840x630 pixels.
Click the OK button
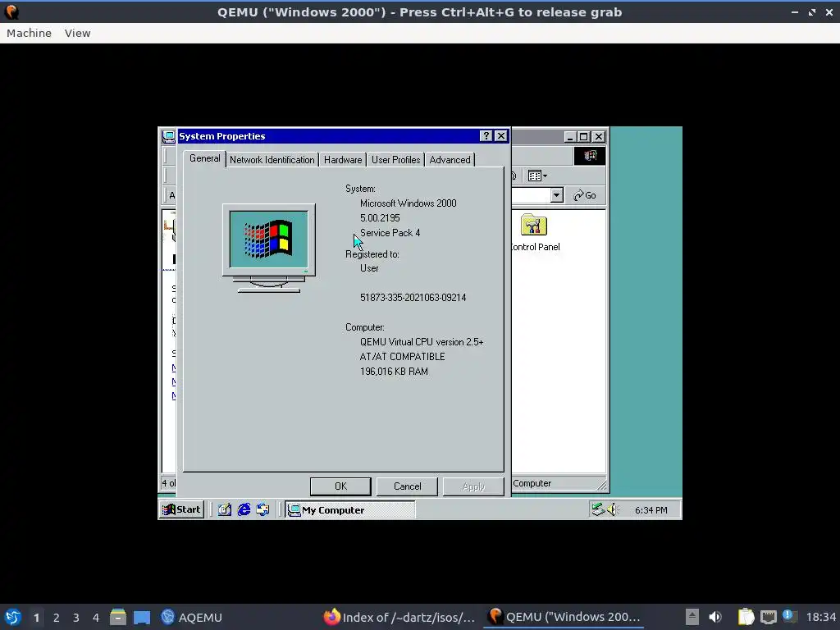(340, 486)
